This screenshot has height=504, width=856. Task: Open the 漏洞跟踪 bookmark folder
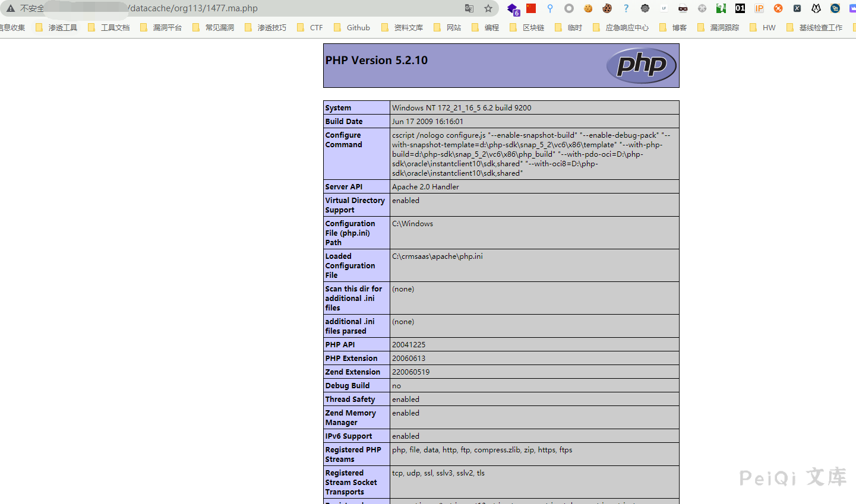click(x=718, y=27)
